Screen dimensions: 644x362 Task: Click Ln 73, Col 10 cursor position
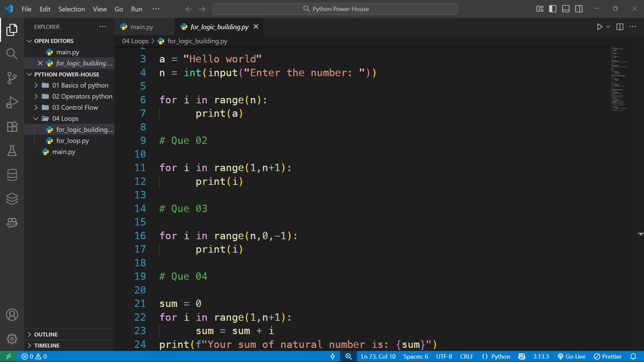378,357
